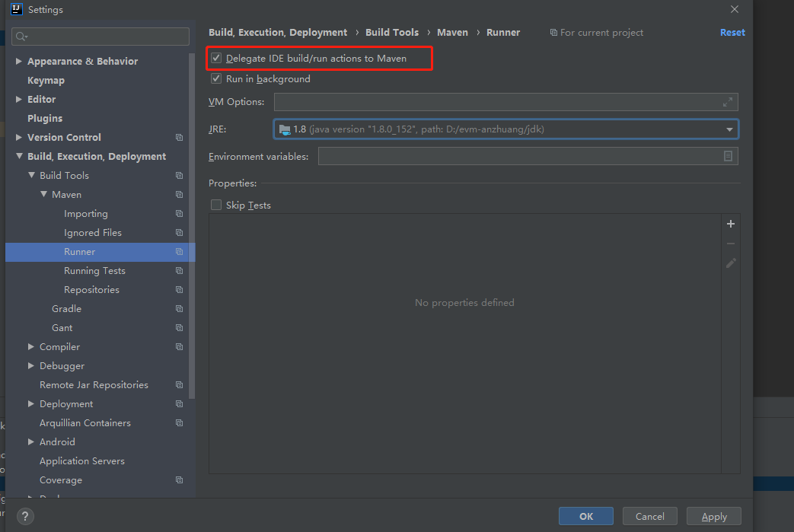Click project-level icon next to Gant
Screen dimensions: 794x532
(x=179, y=328)
